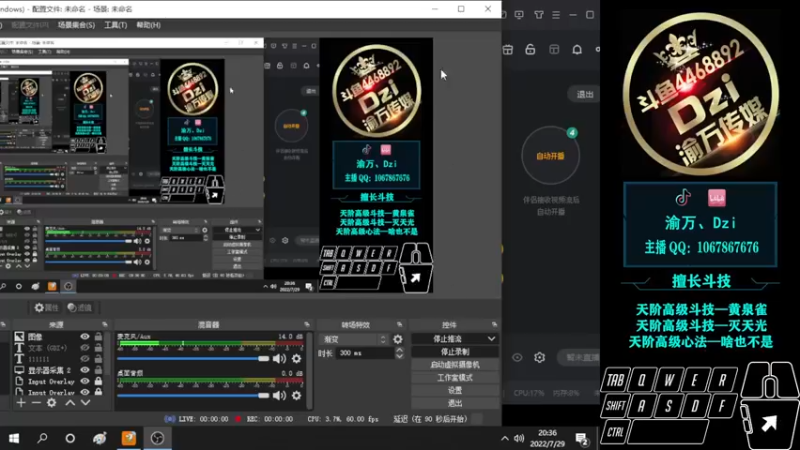Decrease transition duration with down arrow
800x450 pixels.
[399, 356]
